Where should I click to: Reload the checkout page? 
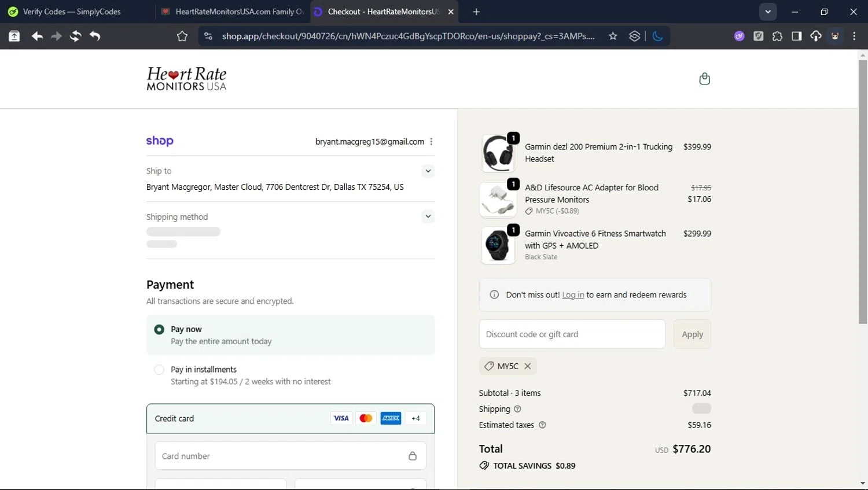click(75, 36)
